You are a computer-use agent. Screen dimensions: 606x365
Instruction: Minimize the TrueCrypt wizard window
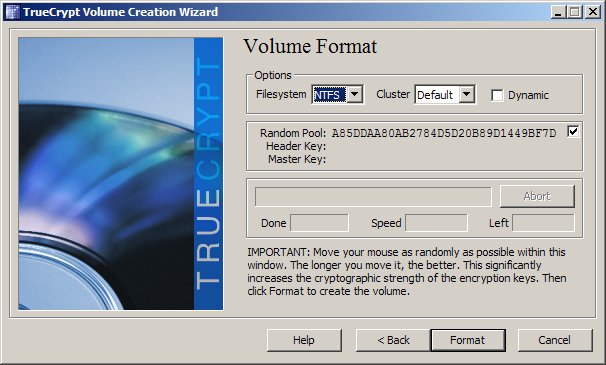(557, 12)
